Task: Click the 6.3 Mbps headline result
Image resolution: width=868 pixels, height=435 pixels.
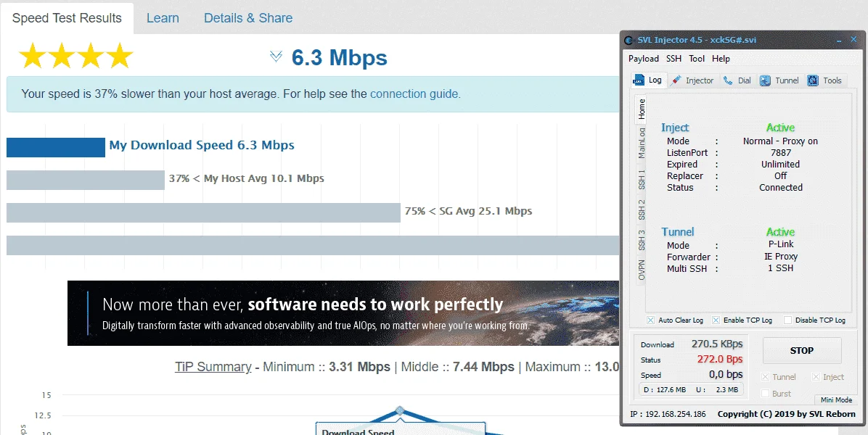Action: tap(340, 57)
